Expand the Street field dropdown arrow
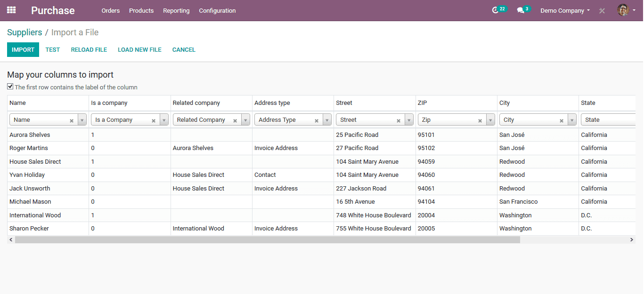This screenshot has height=294, width=644. tap(409, 120)
